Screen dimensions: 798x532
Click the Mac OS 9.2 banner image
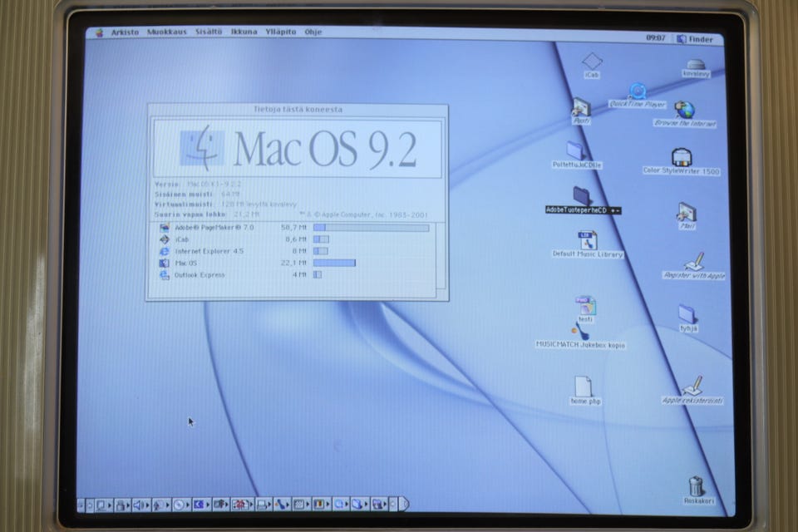click(298, 149)
